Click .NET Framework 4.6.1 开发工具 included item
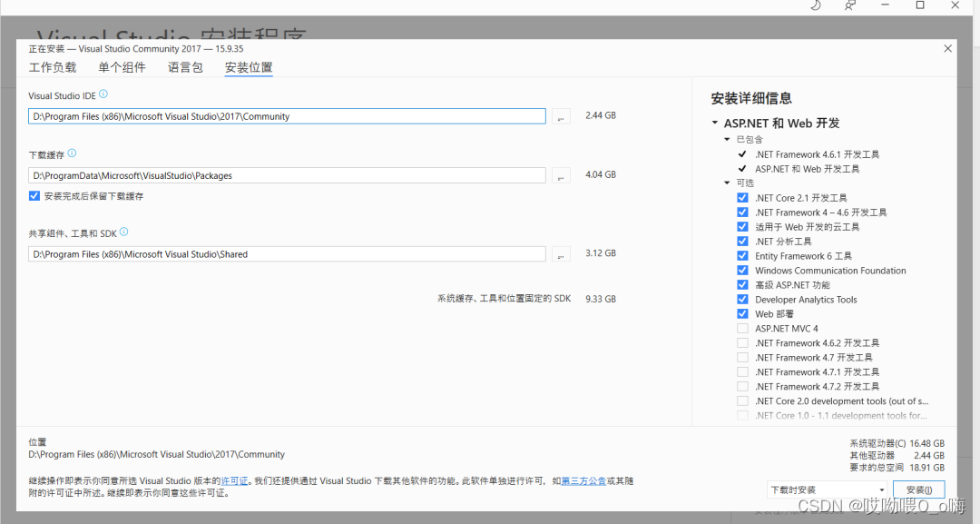This screenshot has height=524, width=980. click(x=817, y=154)
